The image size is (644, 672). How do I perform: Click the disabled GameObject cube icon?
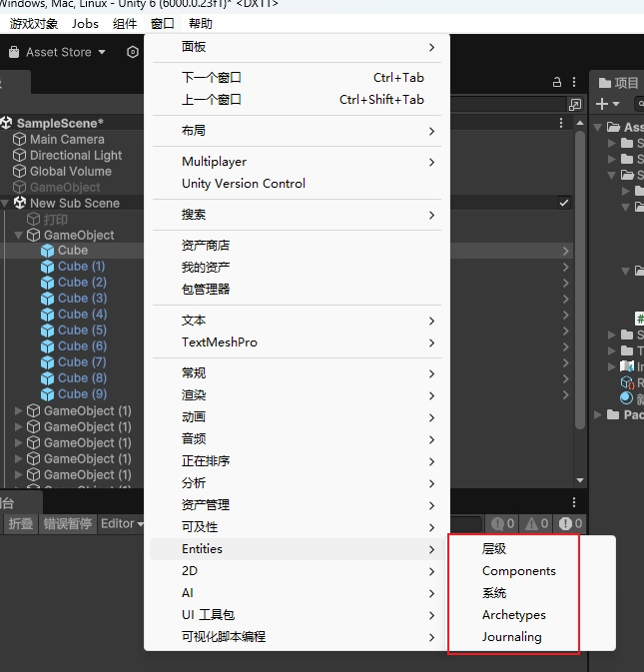[x=19, y=187]
